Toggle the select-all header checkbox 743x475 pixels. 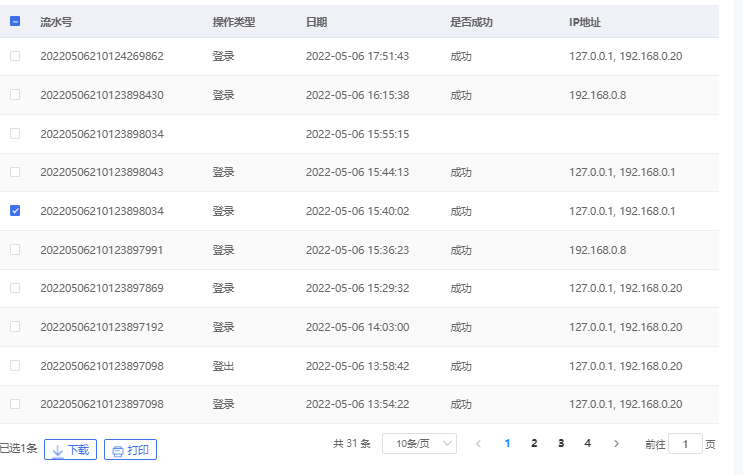[x=15, y=21]
